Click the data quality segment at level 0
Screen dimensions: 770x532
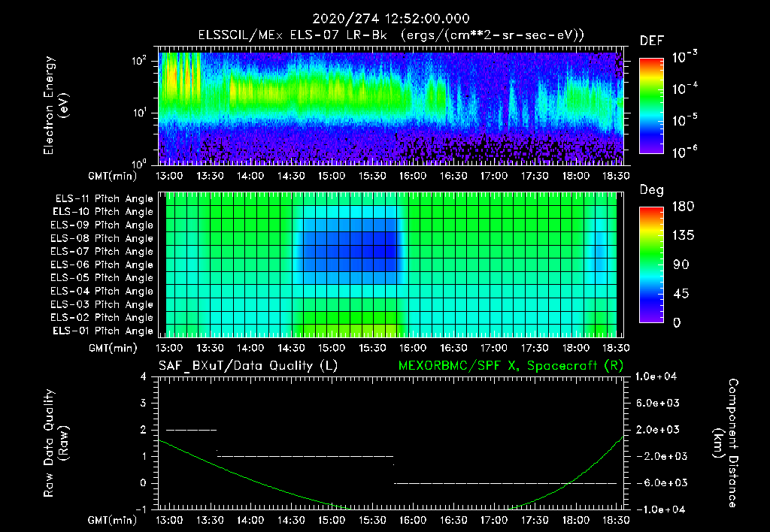(506, 483)
